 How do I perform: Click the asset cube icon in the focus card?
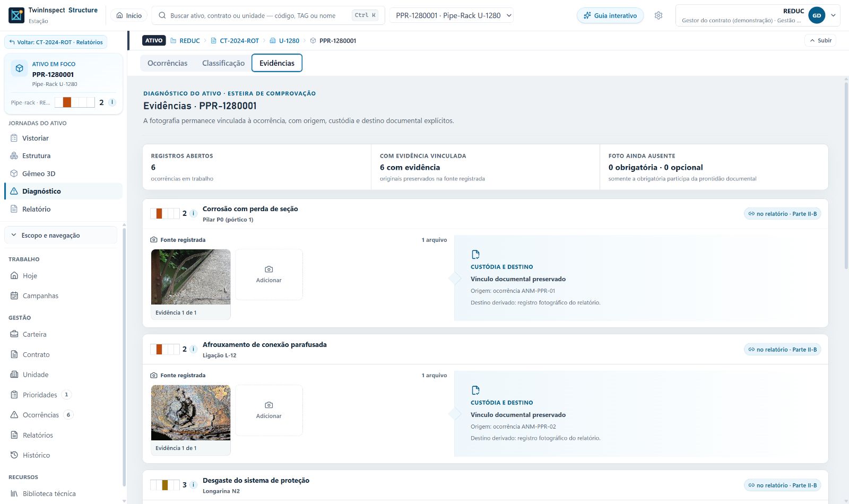coord(20,68)
